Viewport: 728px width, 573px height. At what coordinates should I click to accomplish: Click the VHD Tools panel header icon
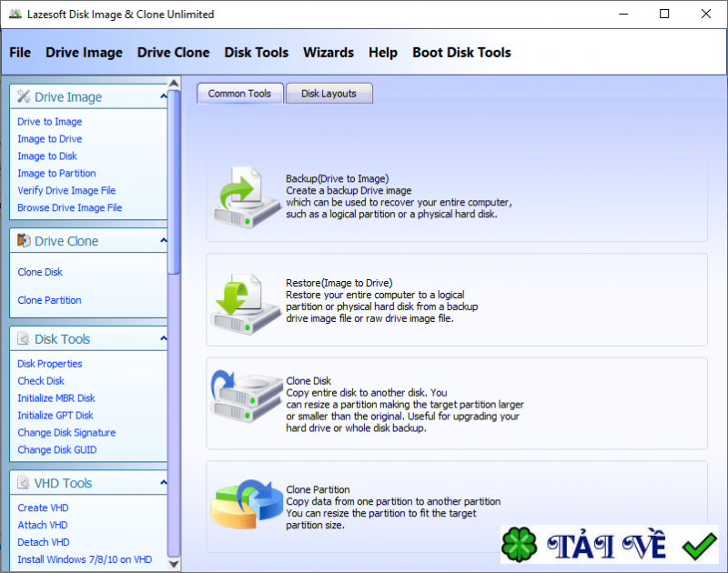point(25,482)
